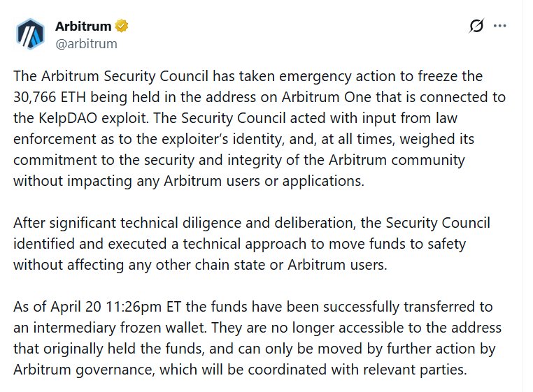The width and height of the screenshot is (533, 392).
Task: Open the three-dot More options menu
Action: coord(499,27)
